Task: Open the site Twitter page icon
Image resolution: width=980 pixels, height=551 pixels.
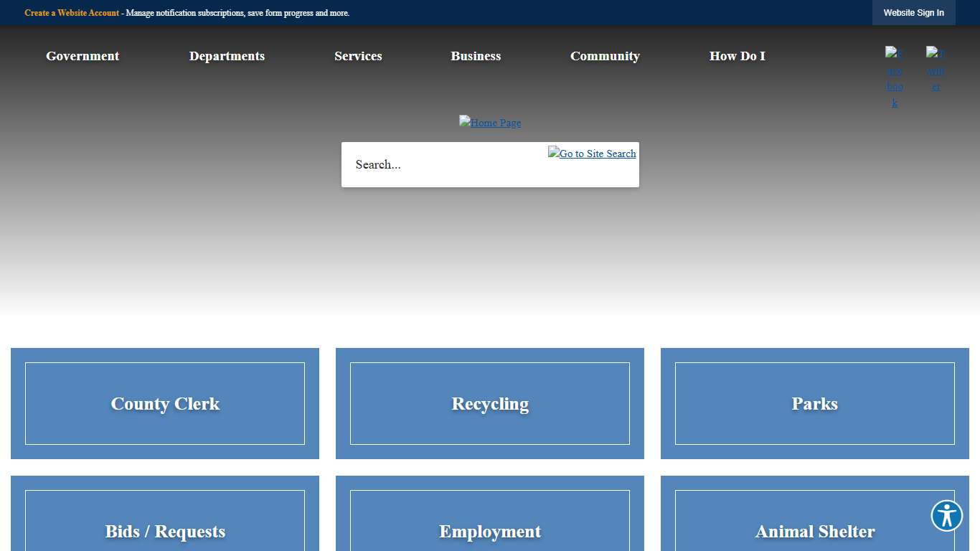Action: point(936,68)
